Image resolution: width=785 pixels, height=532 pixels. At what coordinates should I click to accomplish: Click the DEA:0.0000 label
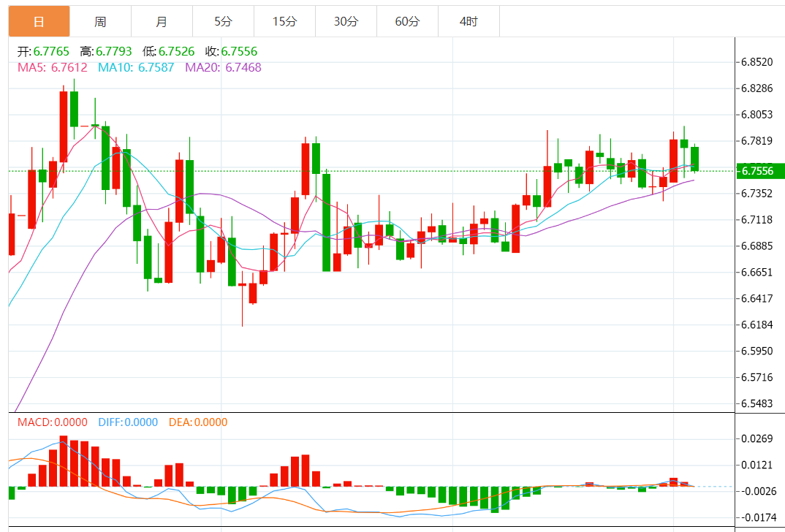click(198, 422)
